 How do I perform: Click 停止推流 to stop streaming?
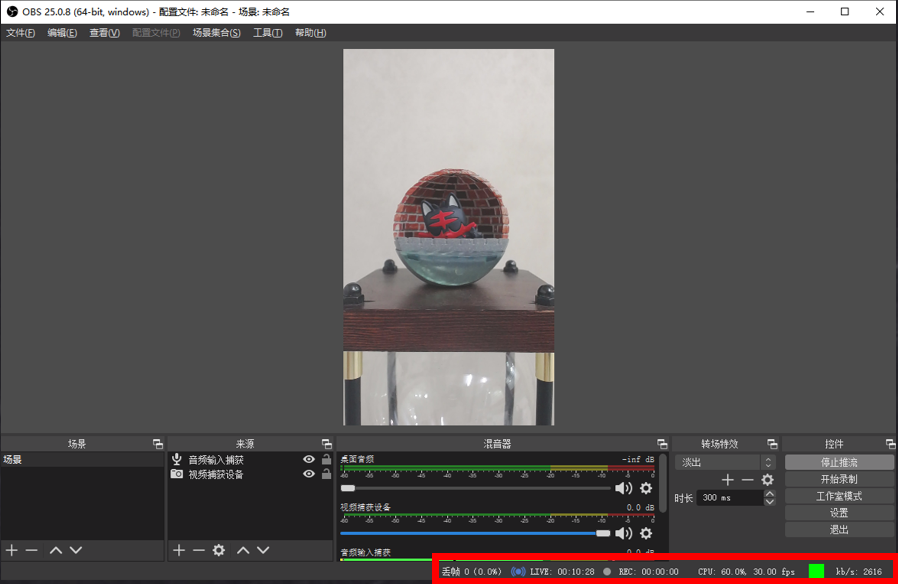[x=839, y=462]
